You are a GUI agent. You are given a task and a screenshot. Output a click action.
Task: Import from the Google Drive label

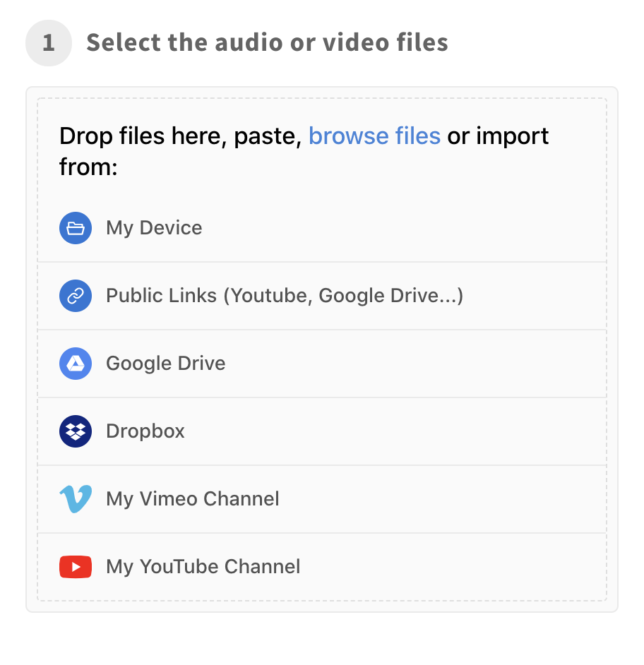coord(166,364)
